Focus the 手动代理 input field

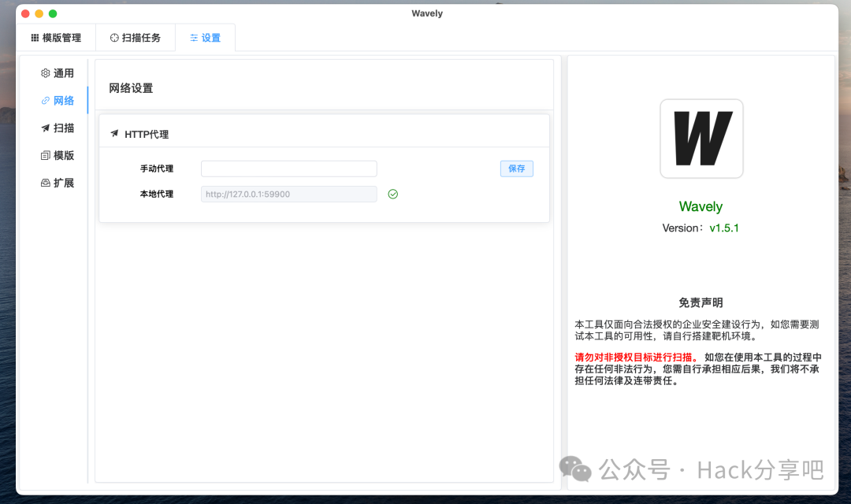[288, 169]
